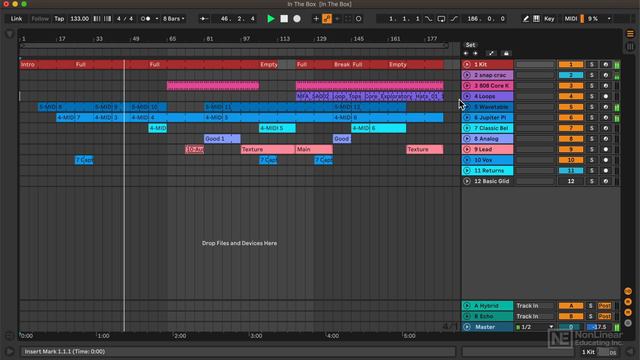This screenshot has width=640, height=360.
Task: Unfold the 7 Classic Bel track
Action: [x=467, y=128]
